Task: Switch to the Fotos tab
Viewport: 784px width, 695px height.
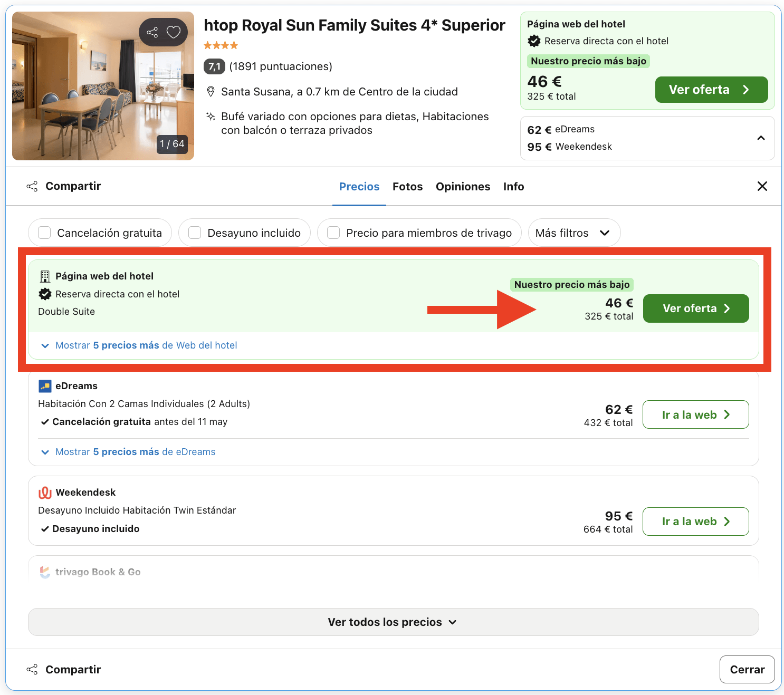Action: pos(407,186)
